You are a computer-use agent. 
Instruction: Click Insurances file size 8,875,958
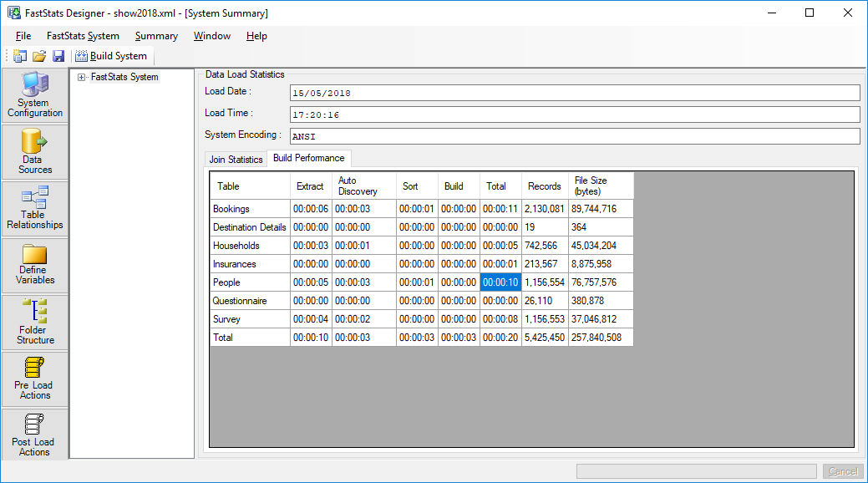tap(601, 264)
